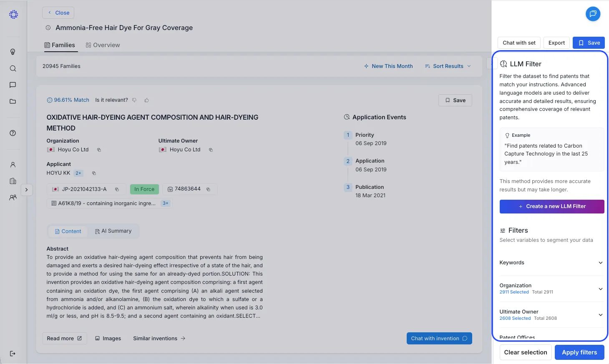Click the 96.61% Match indicator
Viewport: 609px width, 364px height.
[x=68, y=100]
